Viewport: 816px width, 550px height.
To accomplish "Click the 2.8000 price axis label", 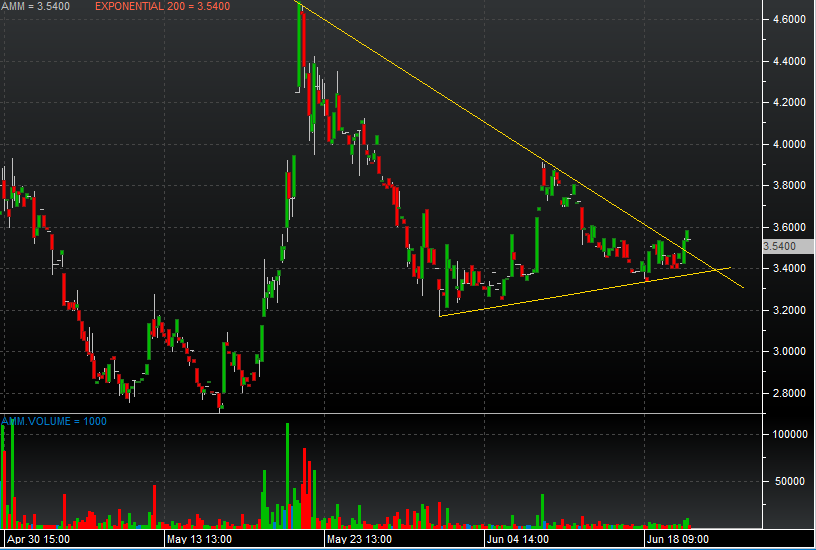I will tap(785, 393).
